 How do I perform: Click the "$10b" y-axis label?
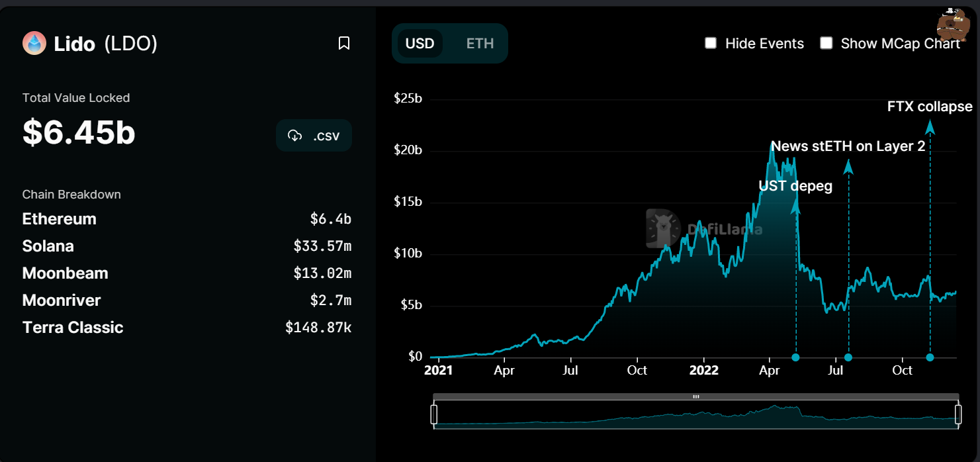(408, 254)
